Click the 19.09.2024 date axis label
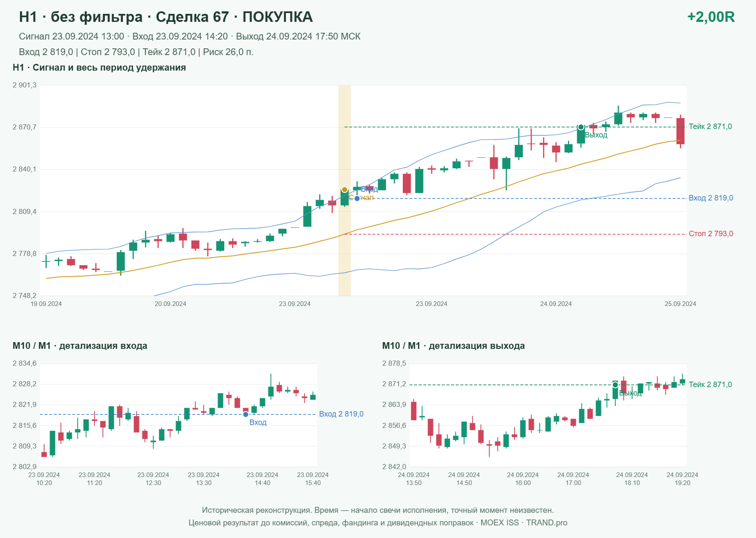 pos(46,304)
